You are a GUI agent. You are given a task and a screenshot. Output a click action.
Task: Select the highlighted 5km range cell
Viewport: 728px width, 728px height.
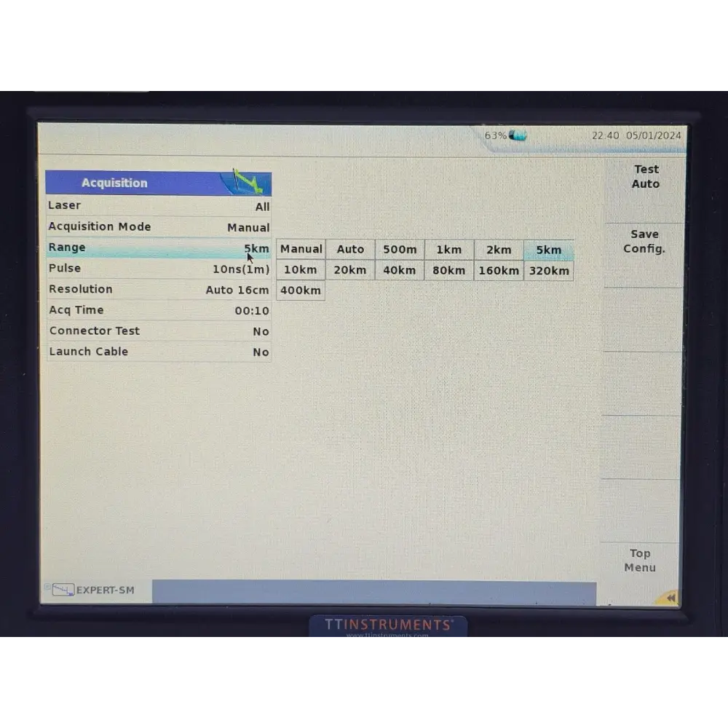point(549,250)
